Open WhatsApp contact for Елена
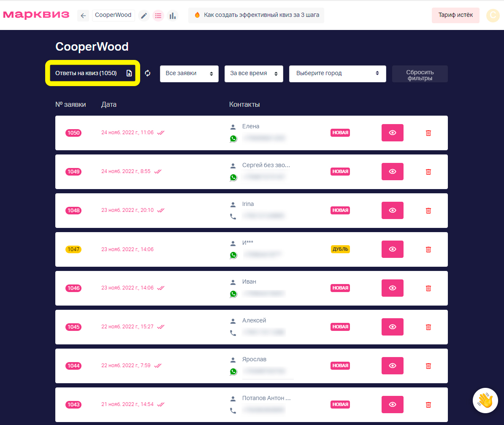 (x=233, y=138)
